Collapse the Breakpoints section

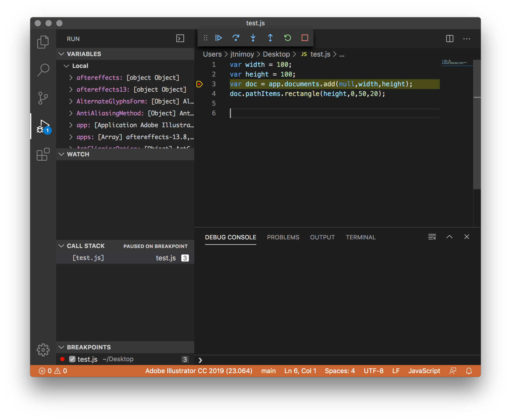coord(61,347)
